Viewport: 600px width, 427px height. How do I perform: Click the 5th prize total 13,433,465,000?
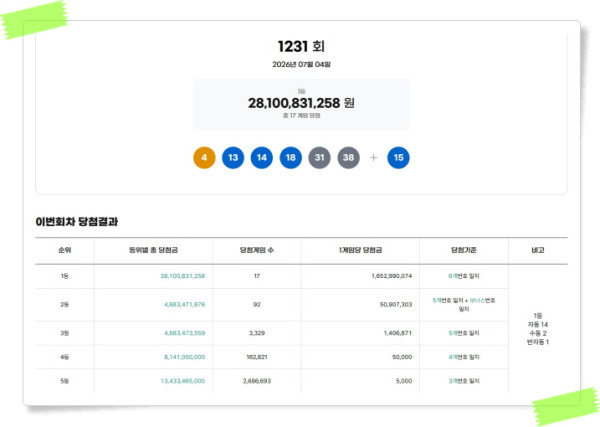pyautogui.click(x=183, y=381)
